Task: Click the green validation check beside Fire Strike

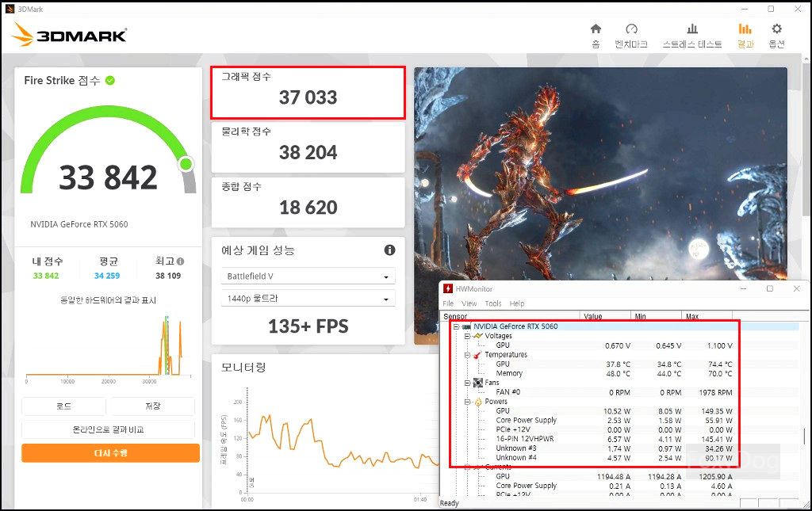Action: click(x=109, y=80)
